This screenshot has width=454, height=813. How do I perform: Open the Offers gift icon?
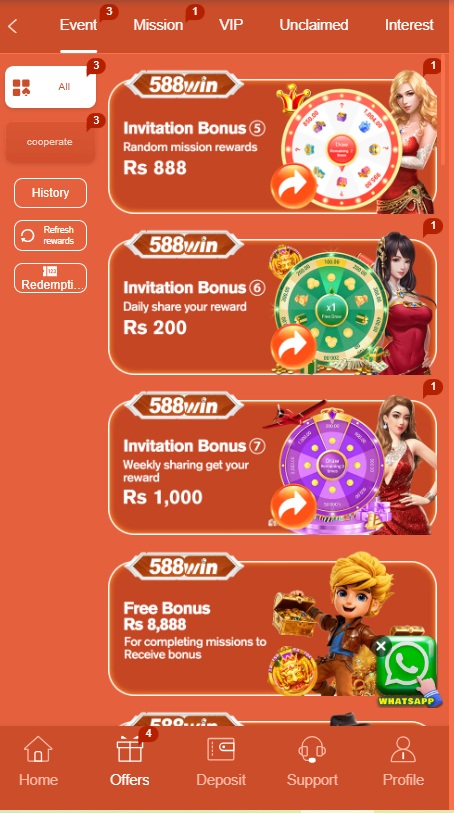[x=130, y=749]
